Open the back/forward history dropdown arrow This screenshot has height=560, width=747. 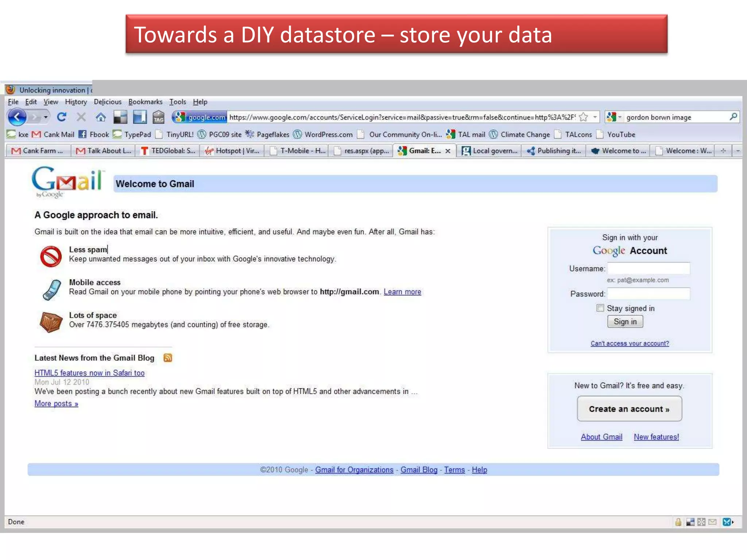(x=46, y=117)
